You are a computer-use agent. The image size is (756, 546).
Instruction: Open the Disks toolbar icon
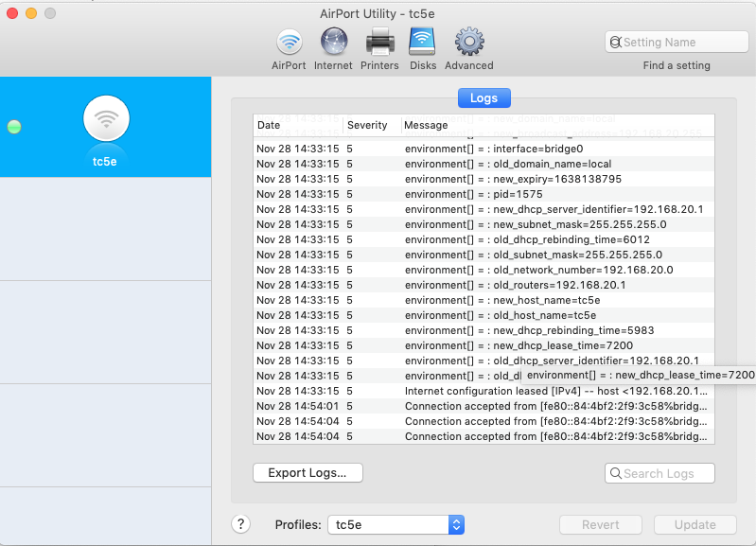click(422, 42)
